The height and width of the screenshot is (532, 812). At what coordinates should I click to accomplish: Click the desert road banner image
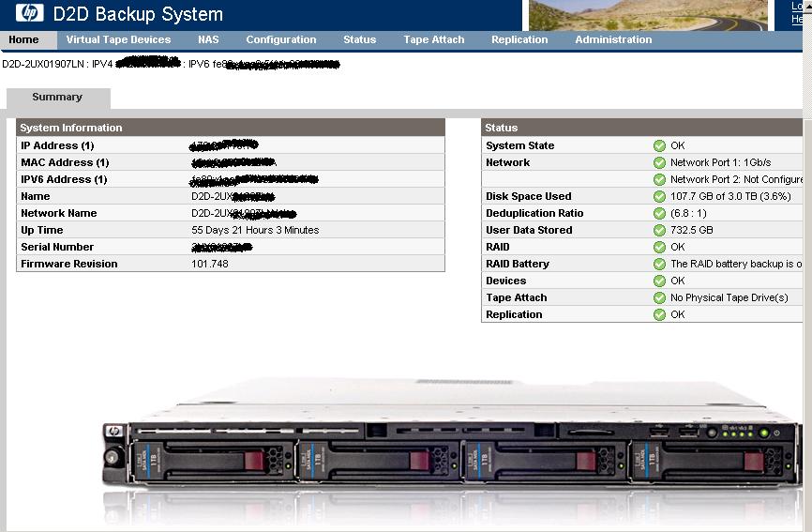point(648,15)
